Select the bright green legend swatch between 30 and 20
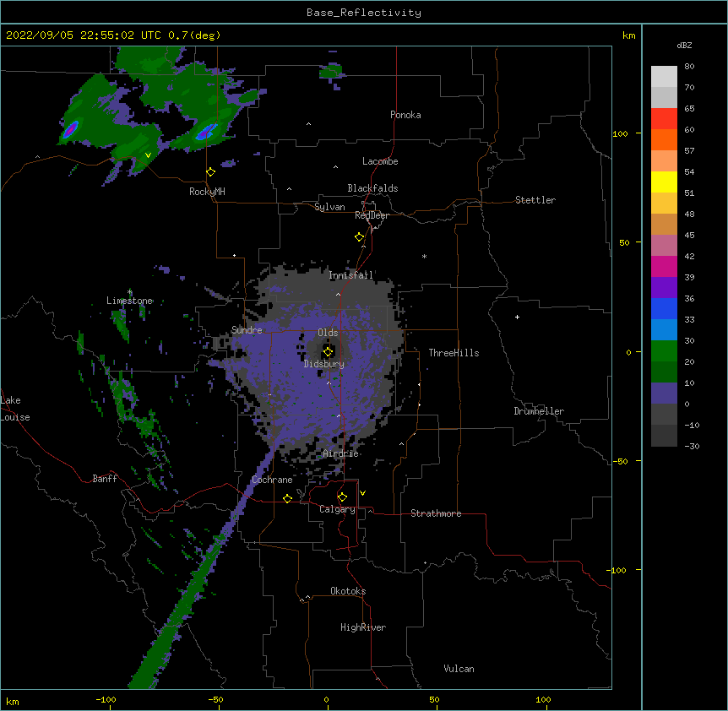Image resolution: width=728 pixels, height=711 pixels. [x=664, y=351]
